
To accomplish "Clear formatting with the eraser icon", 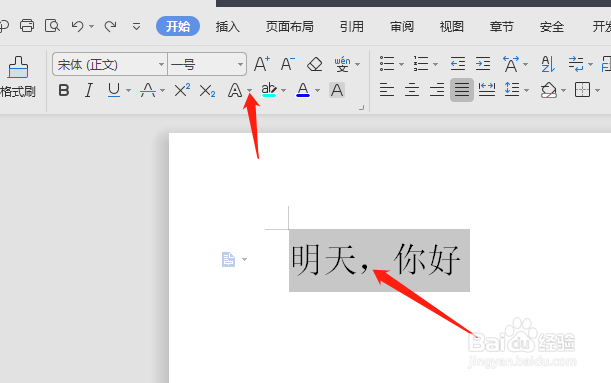I will [314, 64].
